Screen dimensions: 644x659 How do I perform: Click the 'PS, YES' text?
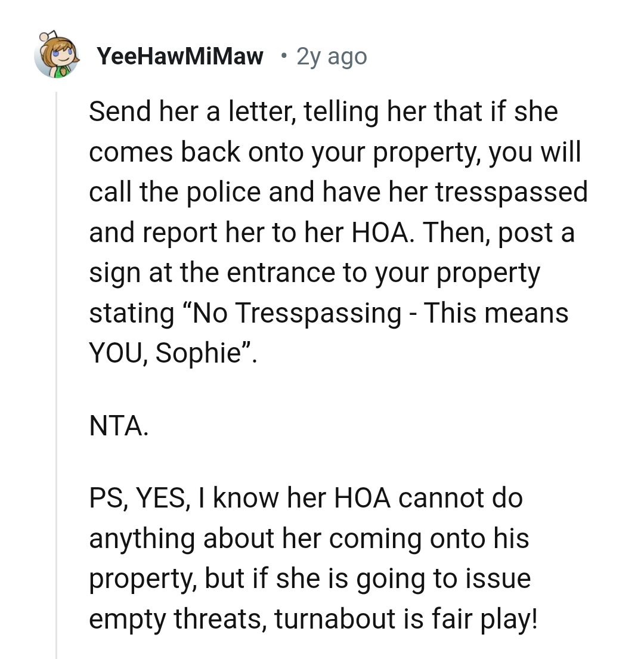click(x=140, y=499)
